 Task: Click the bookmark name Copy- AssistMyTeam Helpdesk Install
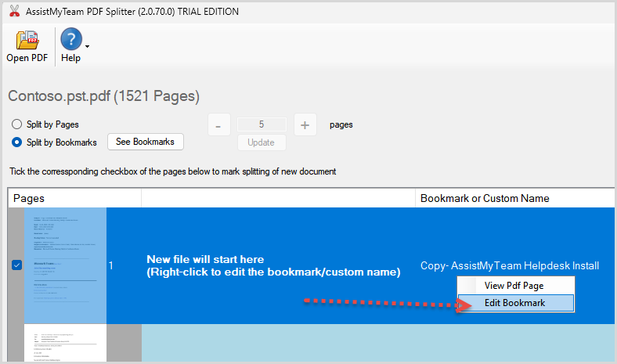click(x=509, y=265)
